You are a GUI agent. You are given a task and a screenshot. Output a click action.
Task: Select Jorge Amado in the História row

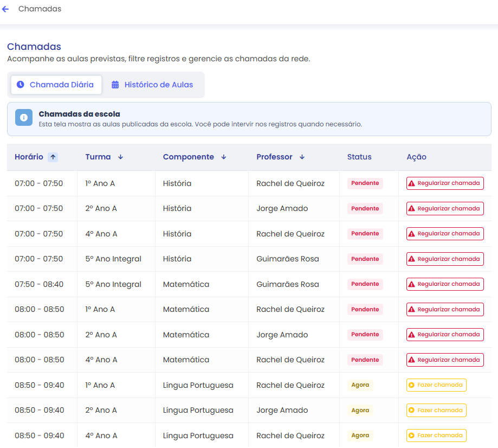[x=282, y=209]
